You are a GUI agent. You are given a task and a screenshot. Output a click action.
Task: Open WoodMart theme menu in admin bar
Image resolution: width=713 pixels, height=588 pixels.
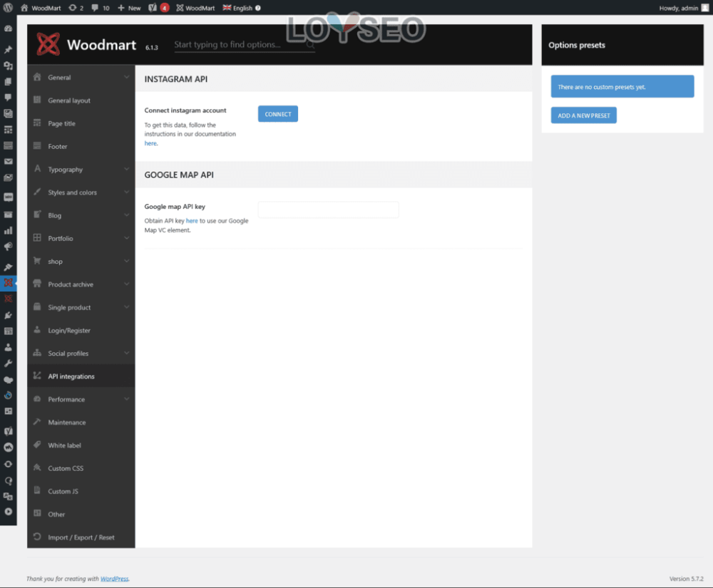click(x=195, y=8)
